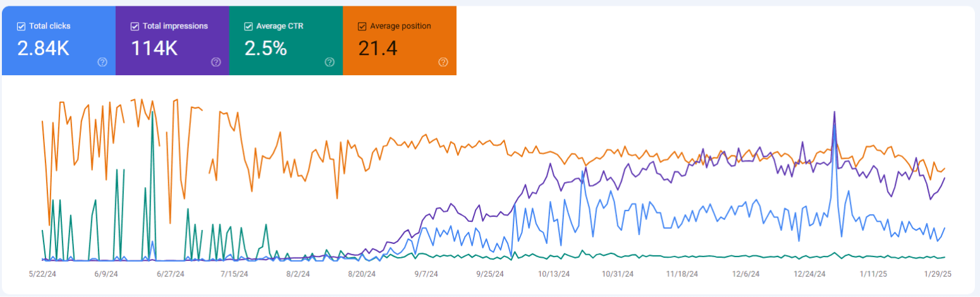980x297 pixels.
Task: Click the 2.84K total clicks value
Action: (43, 48)
